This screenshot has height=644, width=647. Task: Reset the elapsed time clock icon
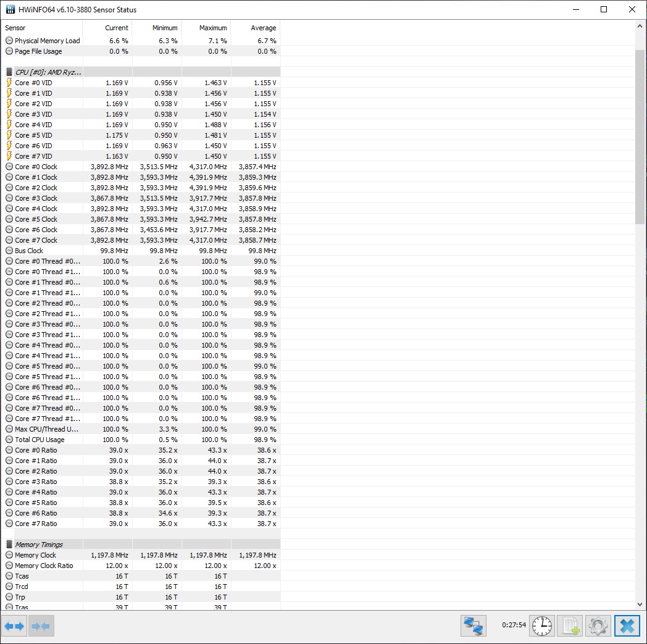click(x=542, y=626)
